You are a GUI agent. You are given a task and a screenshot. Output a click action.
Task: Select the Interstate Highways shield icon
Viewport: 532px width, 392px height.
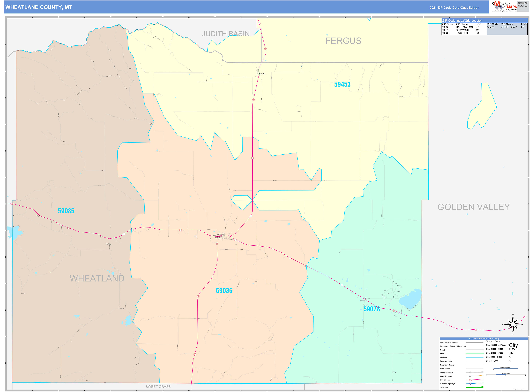470,383
